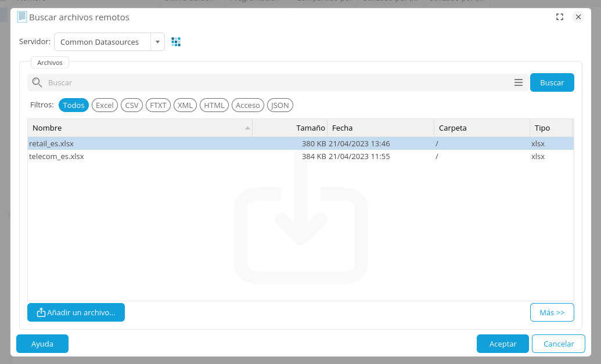Enable the Excel filter chip

105,105
